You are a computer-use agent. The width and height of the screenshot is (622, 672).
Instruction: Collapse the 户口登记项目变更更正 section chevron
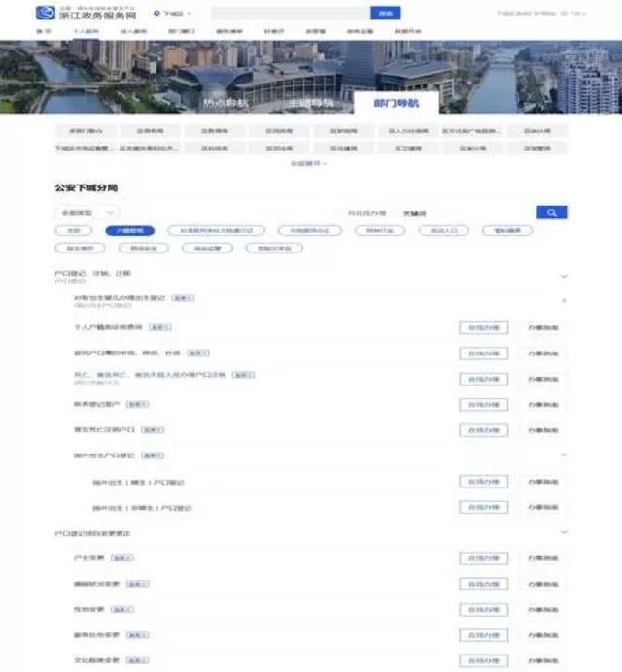pyautogui.click(x=564, y=532)
